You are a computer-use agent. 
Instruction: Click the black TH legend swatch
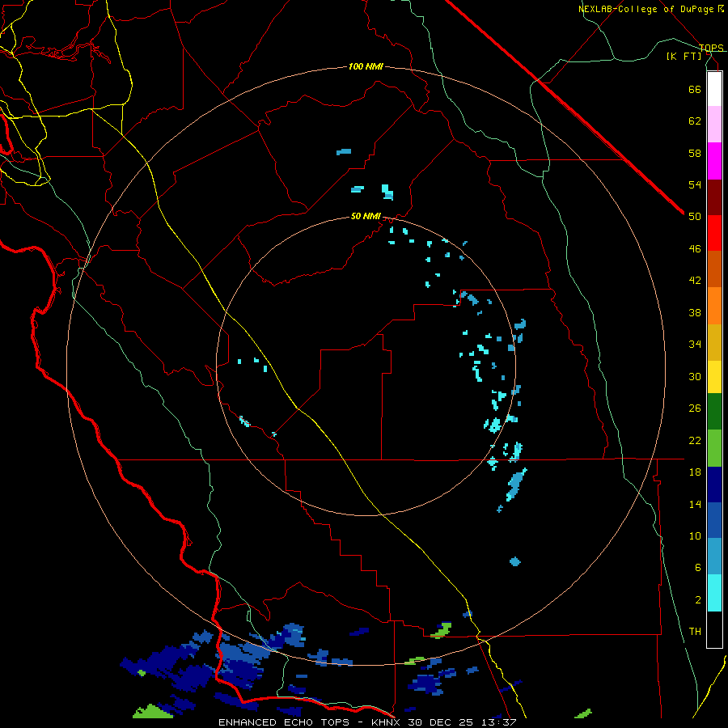click(x=714, y=629)
